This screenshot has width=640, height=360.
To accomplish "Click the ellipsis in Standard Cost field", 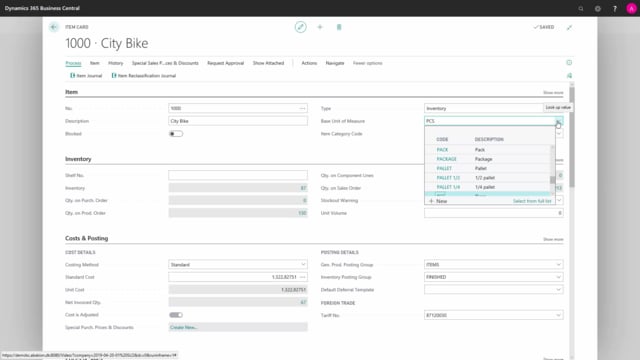I will tap(302, 277).
